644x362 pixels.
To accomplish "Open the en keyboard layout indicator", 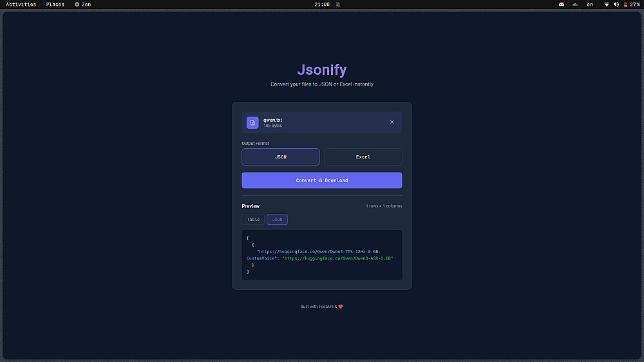I will [590, 5].
